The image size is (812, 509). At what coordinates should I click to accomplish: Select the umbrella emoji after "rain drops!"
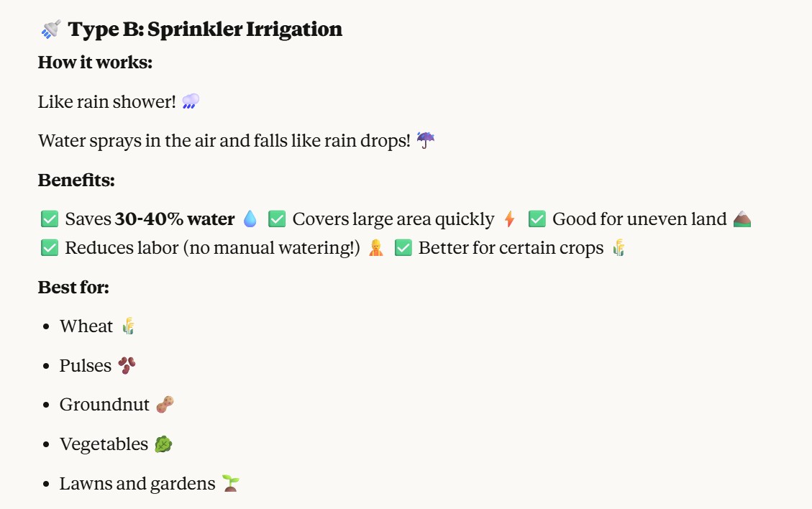click(x=426, y=140)
